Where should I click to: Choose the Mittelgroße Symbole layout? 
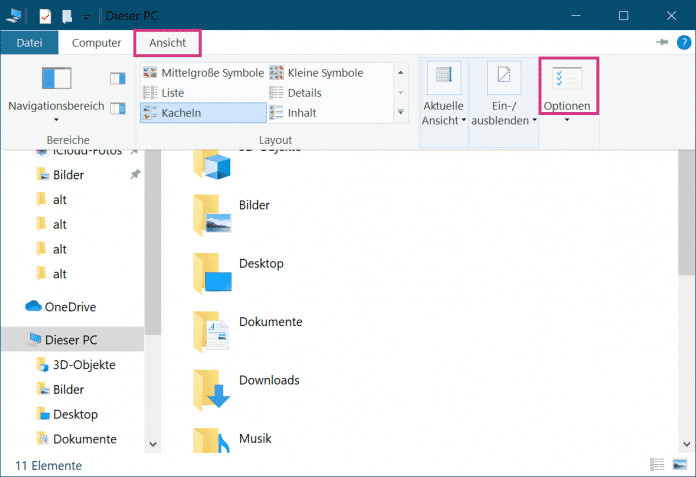[x=204, y=73]
